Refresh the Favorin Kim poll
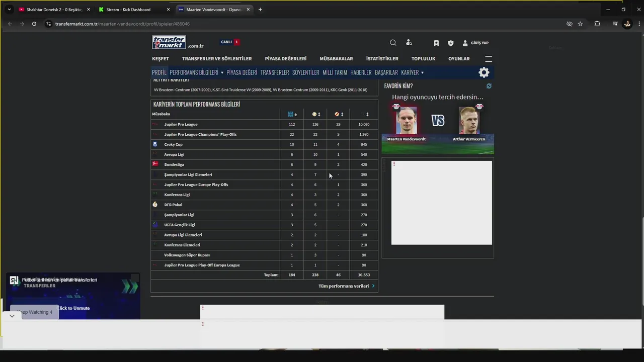Screen dimensions: 644x362 pyautogui.click(x=489, y=86)
